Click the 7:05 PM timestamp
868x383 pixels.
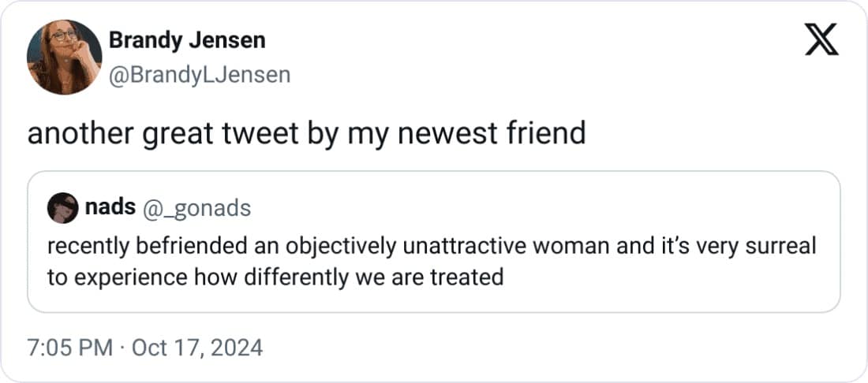pyautogui.click(x=70, y=347)
